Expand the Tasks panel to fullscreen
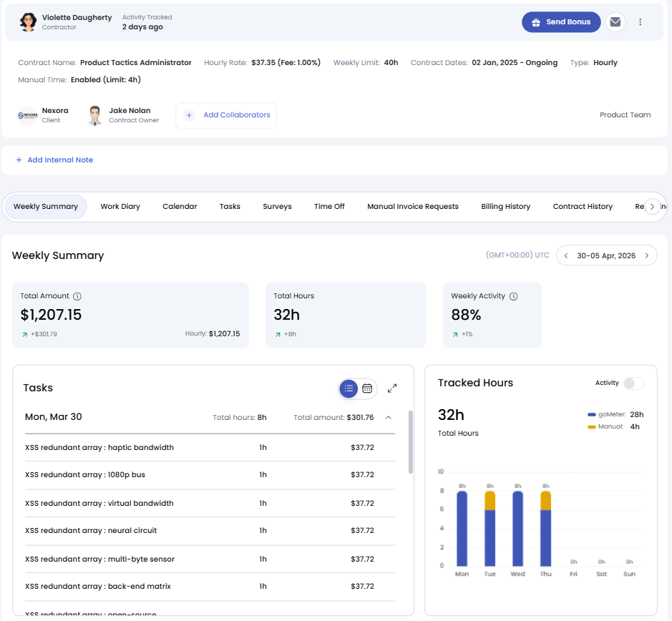 [x=392, y=388]
